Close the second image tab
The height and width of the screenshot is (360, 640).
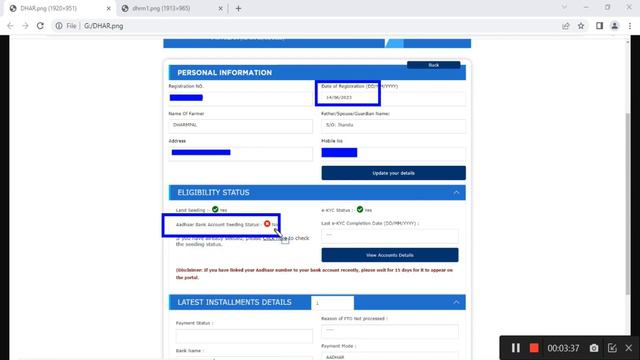tap(220, 8)
